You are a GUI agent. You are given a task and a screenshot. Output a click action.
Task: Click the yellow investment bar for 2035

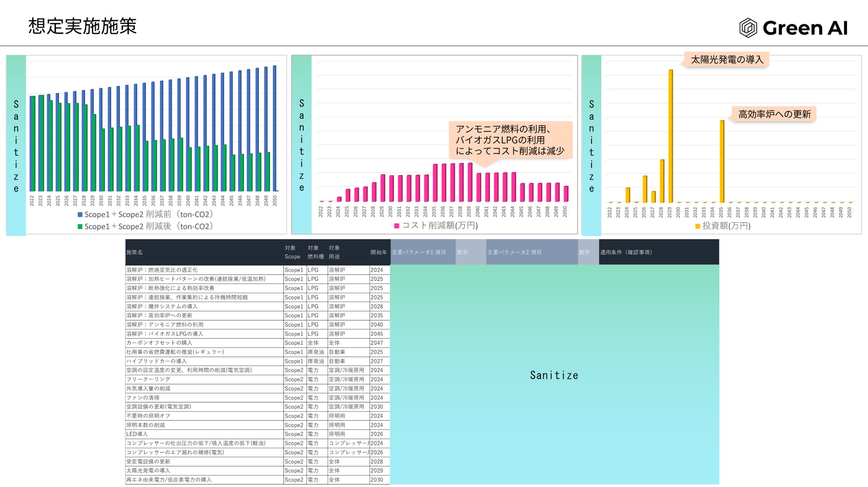[722, 161]
